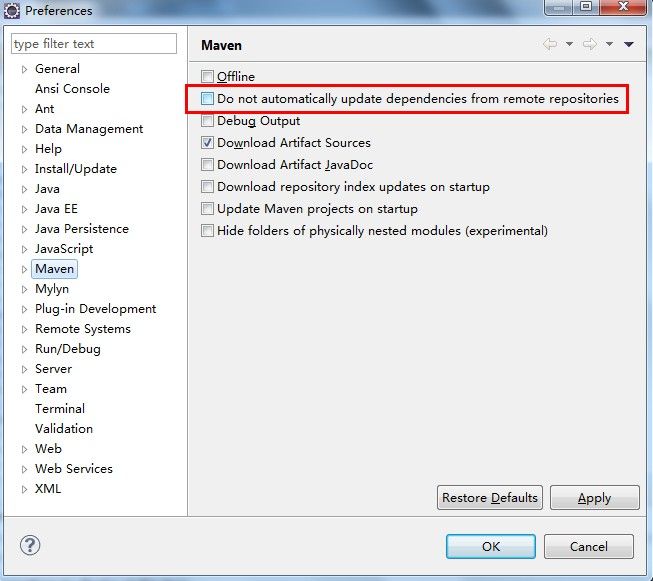
Task: Select the Server tree label
Action: pyautogui.click(x=53, y=369)
